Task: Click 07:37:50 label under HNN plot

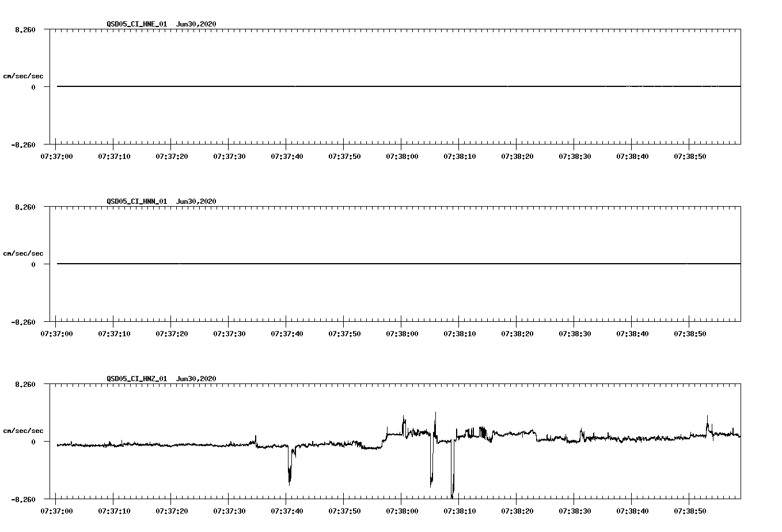Action: click(344, 333)
